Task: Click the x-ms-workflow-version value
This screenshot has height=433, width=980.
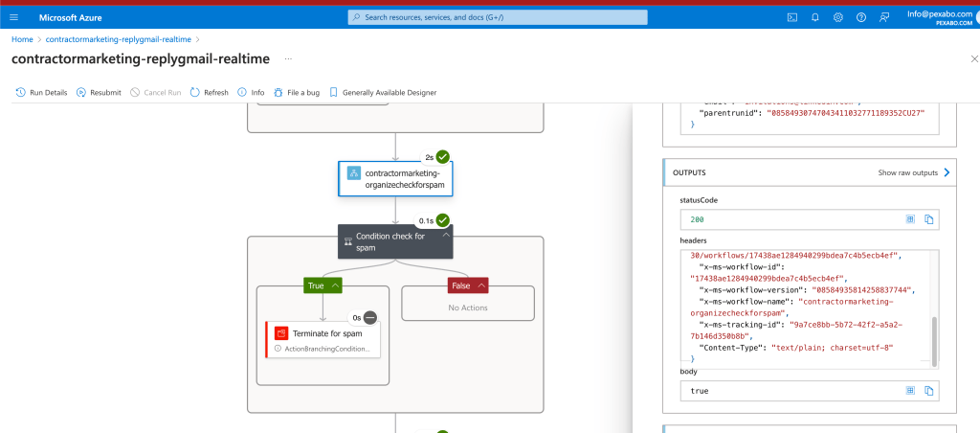Action: point(863,289)
